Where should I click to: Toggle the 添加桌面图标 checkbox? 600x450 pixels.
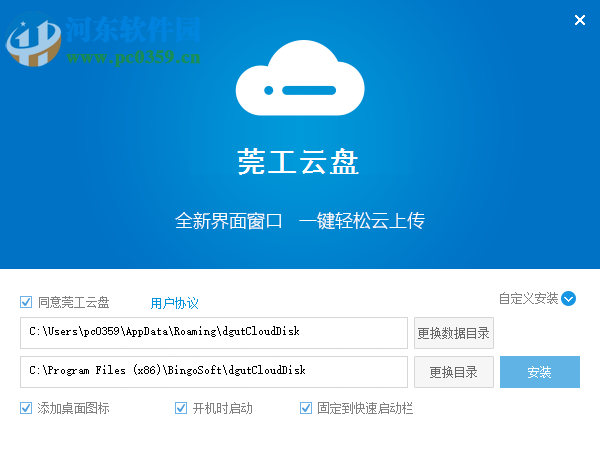coord(26,408)
